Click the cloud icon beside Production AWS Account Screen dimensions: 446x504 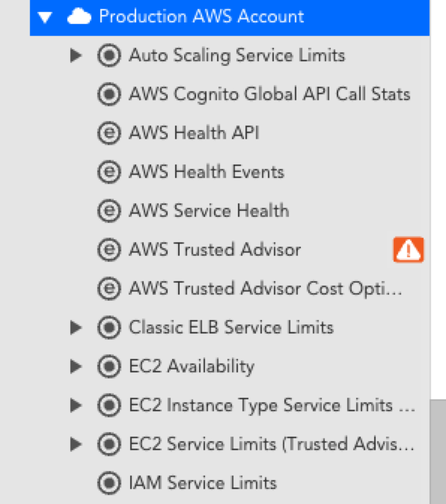[79, 16]
